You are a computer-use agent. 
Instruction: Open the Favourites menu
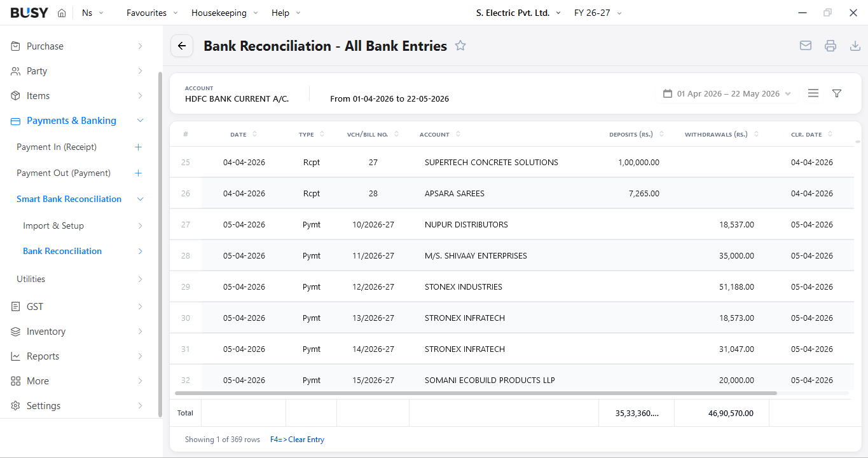(152, 13)
